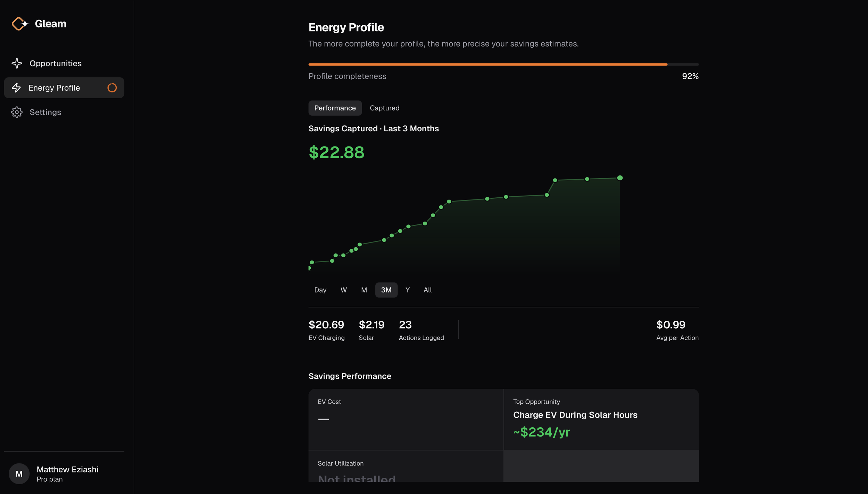The image size is (868, 494).
Task: Click the last, largest point on the savings chart
Action: (x=620, y=178)
